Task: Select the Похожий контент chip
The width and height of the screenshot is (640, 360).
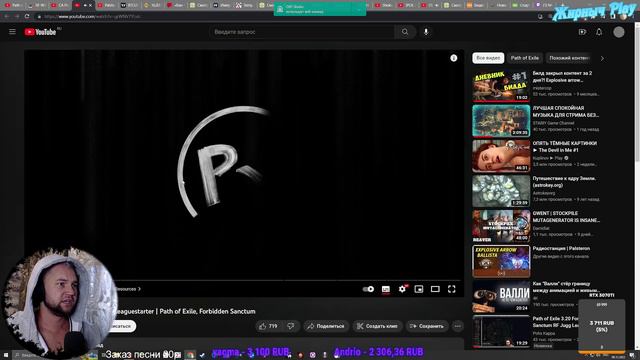Action: click(x=569, y=58)
